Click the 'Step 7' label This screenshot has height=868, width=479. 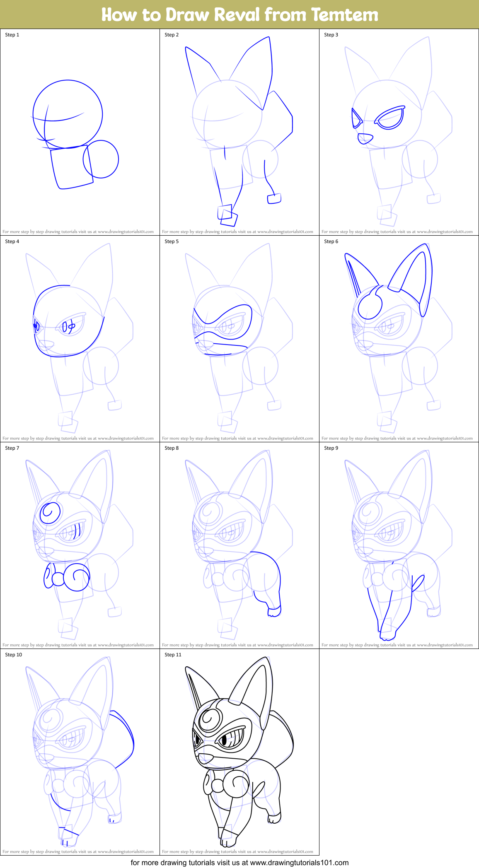click(x=12, y=448)
